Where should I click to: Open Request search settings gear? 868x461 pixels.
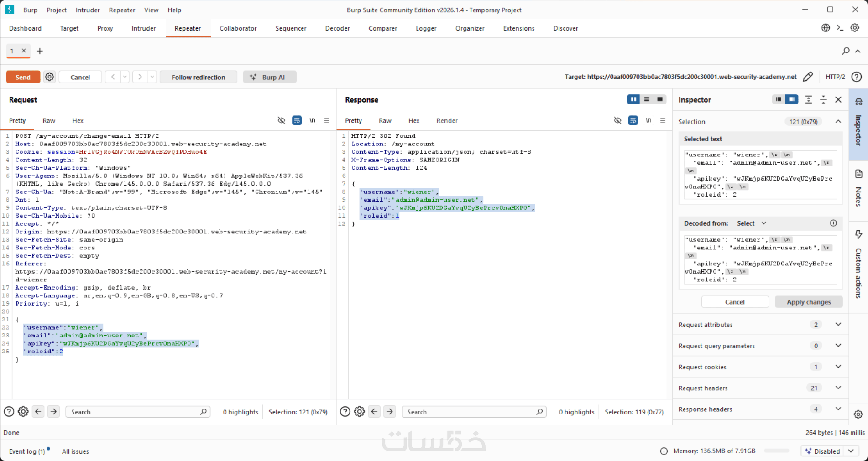click(23, 412)
